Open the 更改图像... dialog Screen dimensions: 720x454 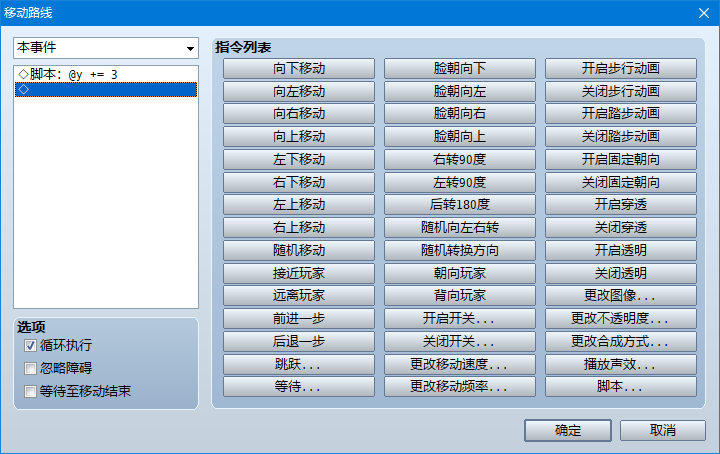621,296
